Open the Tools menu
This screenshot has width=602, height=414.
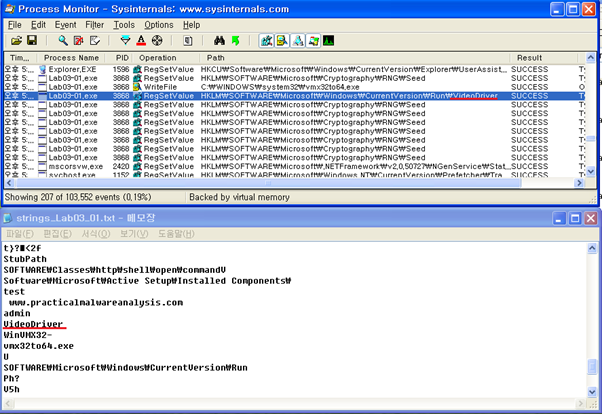124,25
